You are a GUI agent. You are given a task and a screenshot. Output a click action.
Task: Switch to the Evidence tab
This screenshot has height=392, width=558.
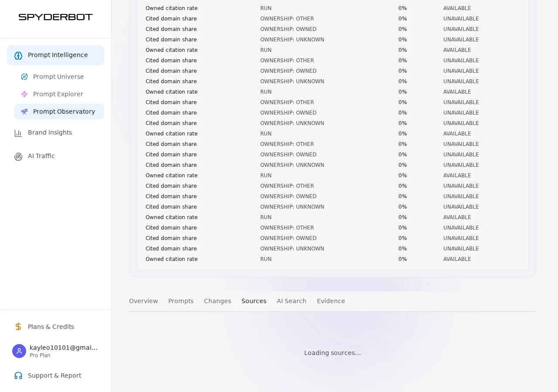point(331,301)
